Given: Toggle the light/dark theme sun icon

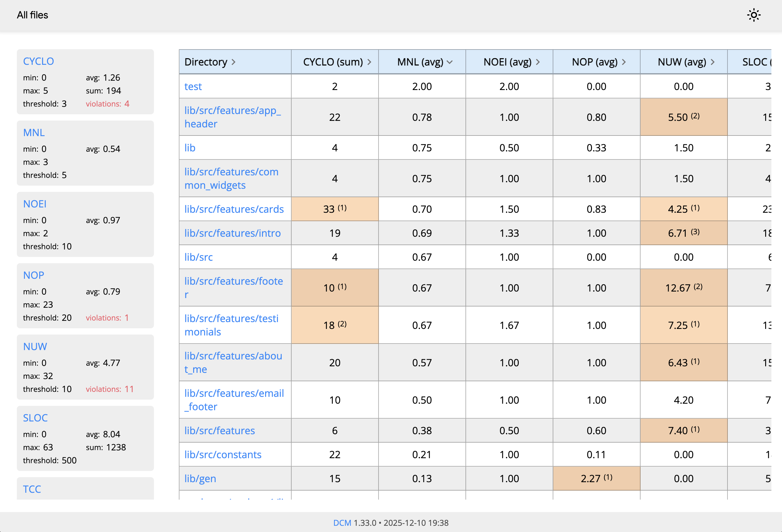Looking at the screenshot, I should [x=754, y=15].
